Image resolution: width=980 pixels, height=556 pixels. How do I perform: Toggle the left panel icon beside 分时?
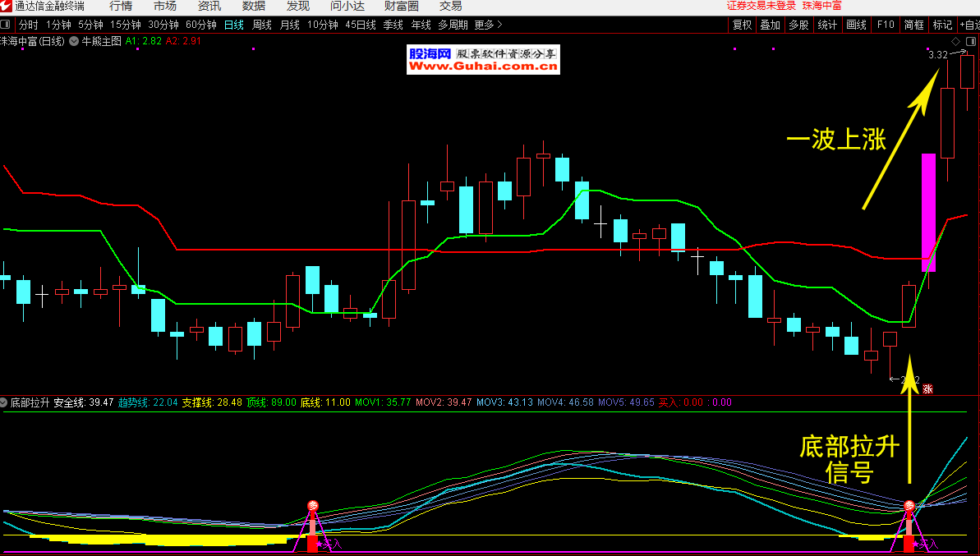pos(6,25)
